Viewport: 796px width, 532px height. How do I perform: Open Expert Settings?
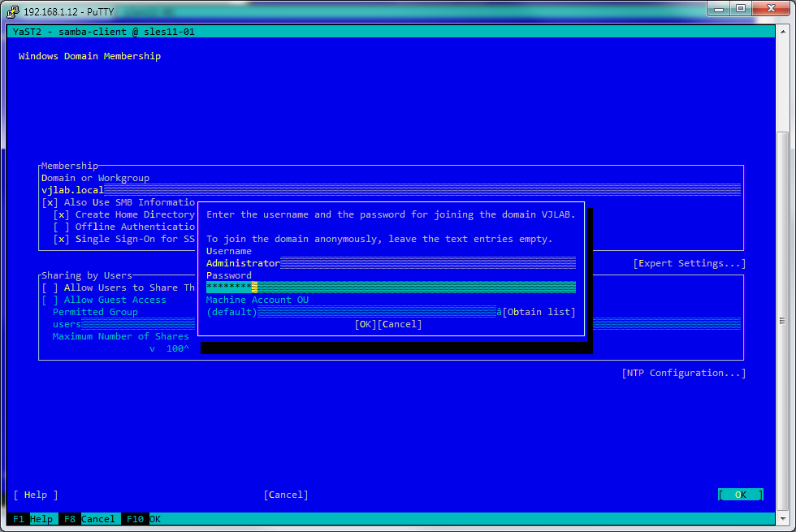point(689,263)
